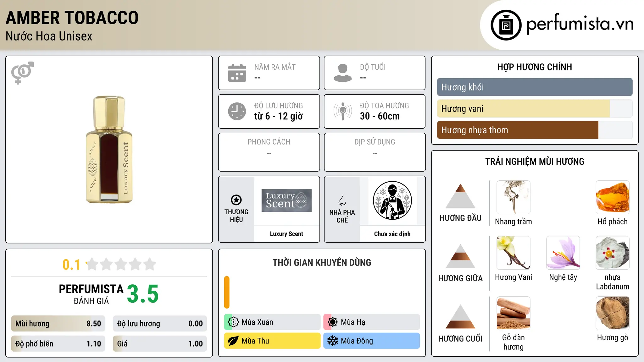Click the Hương vani accord bar
Viewport: 644px width, 362px height.
[x=535, y=108]
